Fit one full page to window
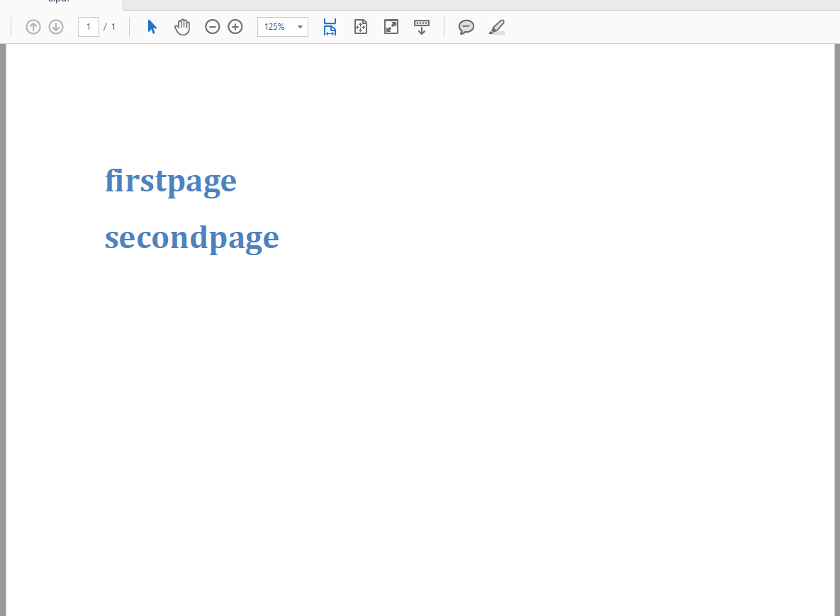The width and height of the screenshot is (840, 616). [361, 27]
